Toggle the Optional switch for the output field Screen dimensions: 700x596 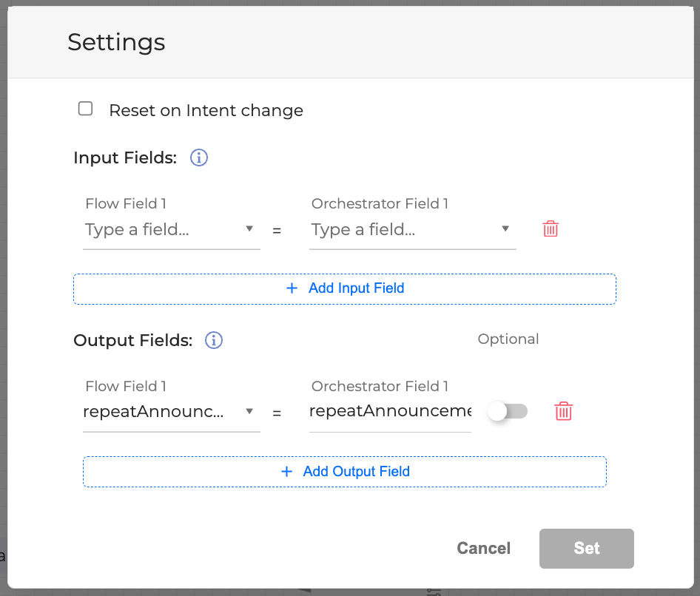[x=508, y=411]
